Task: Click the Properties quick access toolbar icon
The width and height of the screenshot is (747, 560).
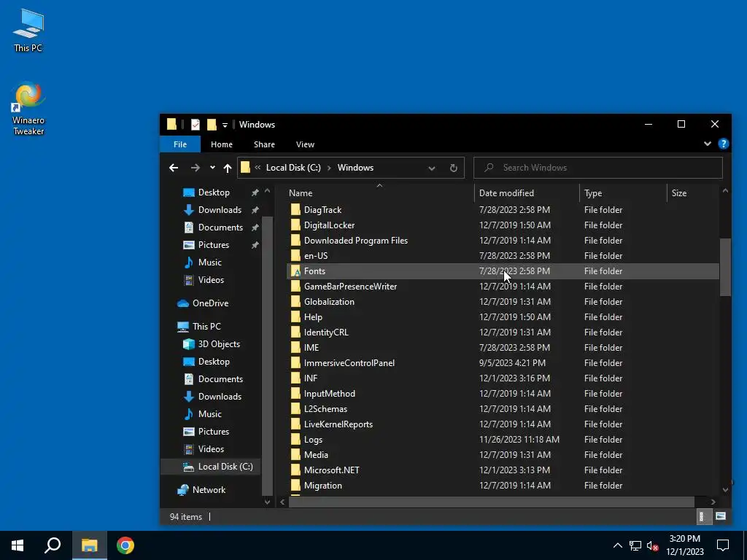Action: tap(196, 125)
